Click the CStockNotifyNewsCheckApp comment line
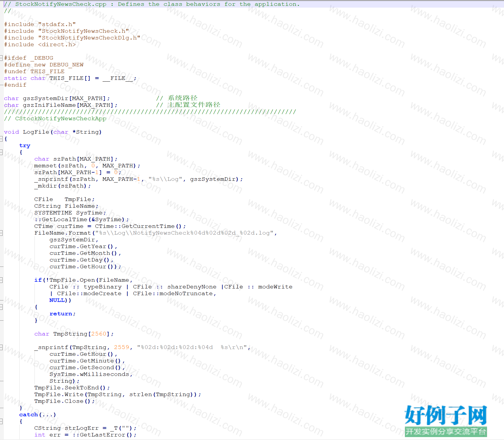Viewport: 504px width, 440px height. click(x=55, y=118)
